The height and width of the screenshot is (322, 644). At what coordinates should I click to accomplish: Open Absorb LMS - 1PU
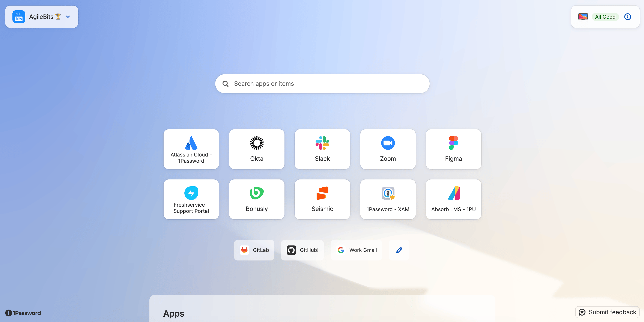click(x=453, y=199)
